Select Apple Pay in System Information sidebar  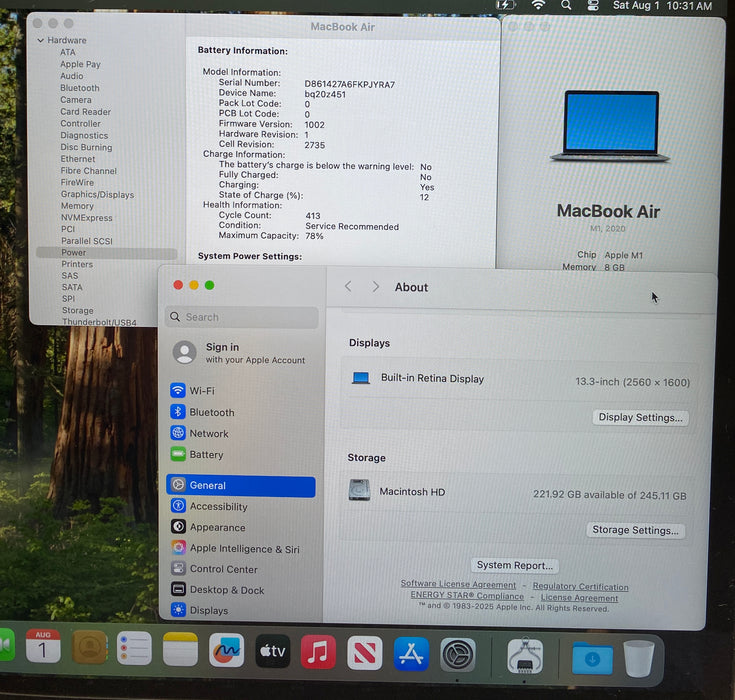tap(80, 64)
